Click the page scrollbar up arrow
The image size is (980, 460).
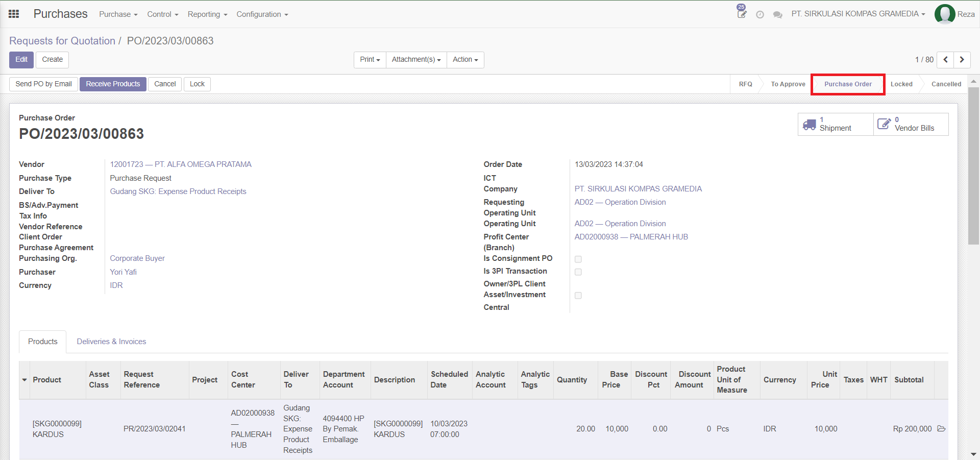click(x=973, y=81)
